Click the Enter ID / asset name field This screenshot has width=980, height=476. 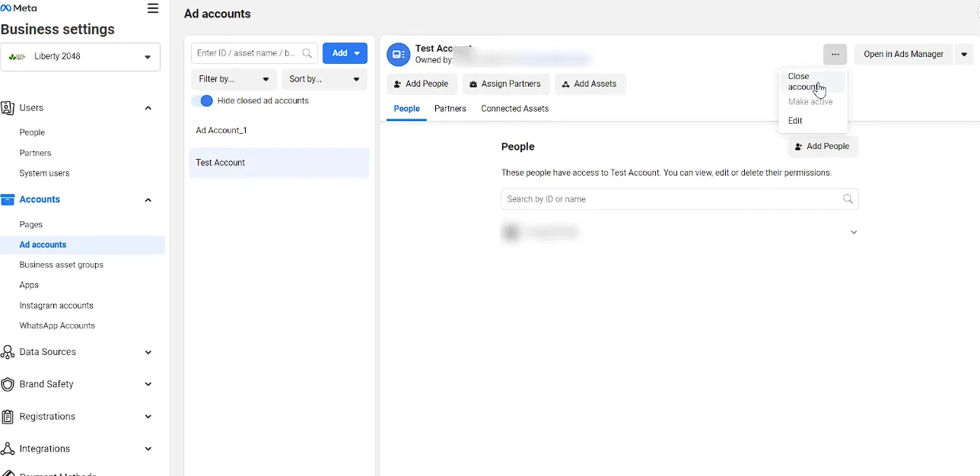(254, 54)
